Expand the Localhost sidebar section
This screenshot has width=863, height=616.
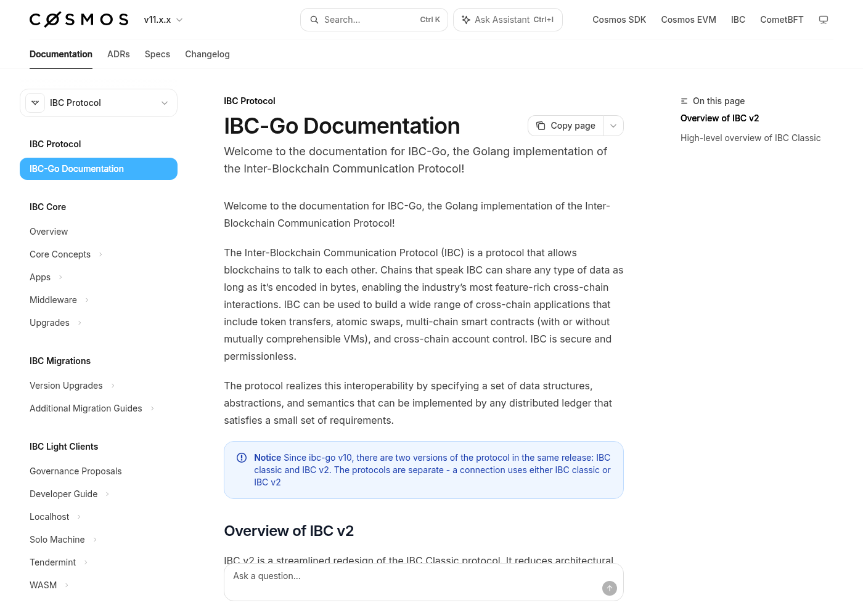click(79, 517)
